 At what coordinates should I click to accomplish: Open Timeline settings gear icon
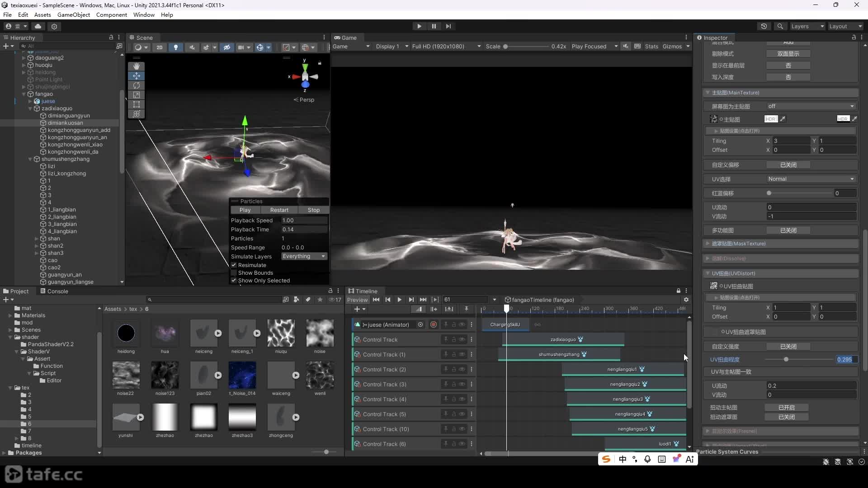coord(686,300)
